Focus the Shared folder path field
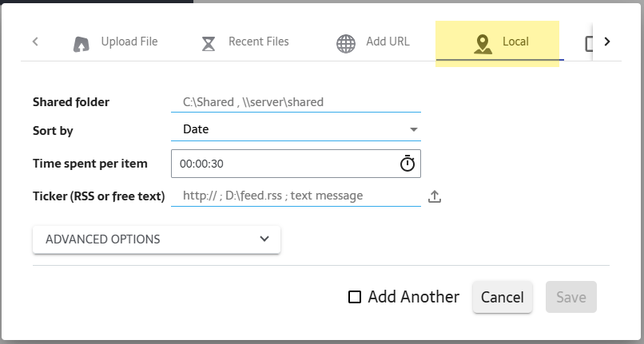This screenshot has height=344, width=644. pyautogui.click(x=296, y=102)
